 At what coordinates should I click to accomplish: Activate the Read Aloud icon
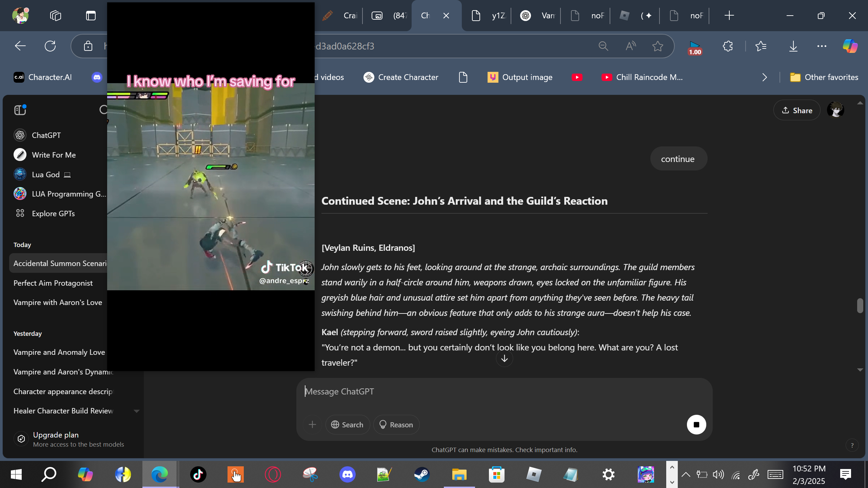click(x=631, y=46)
